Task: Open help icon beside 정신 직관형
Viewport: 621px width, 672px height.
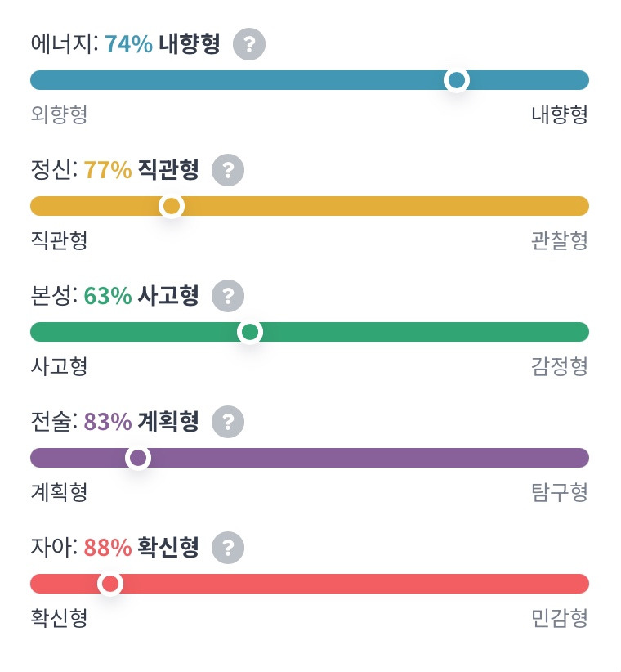Action: point(228,170)
